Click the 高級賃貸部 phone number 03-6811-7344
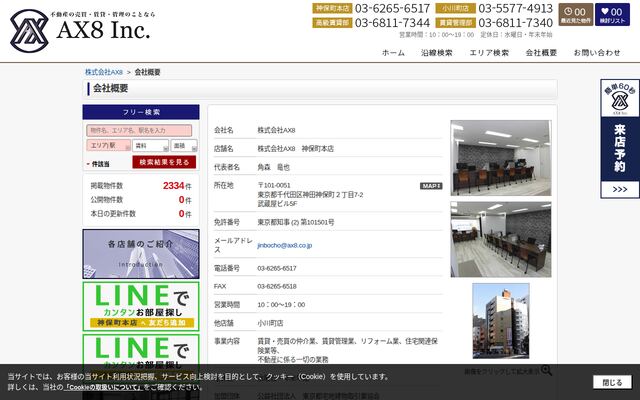This screenshot has width=640, height=400. tap(392, 23)
